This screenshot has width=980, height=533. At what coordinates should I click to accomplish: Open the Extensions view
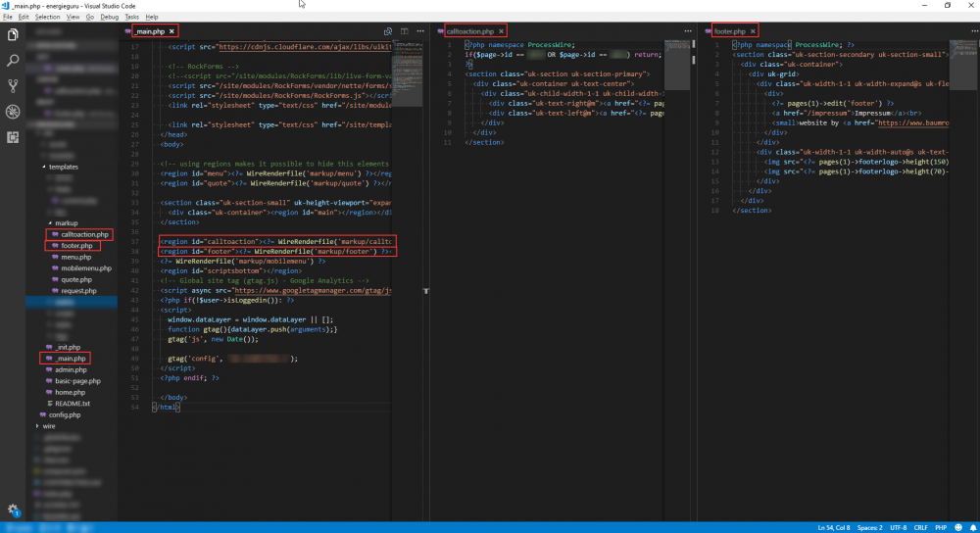click(13, 137)
